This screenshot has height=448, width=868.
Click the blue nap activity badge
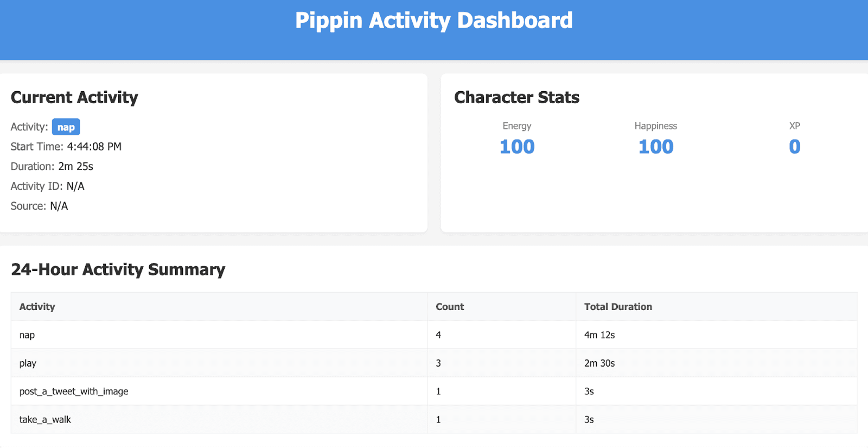pos(66,127)
